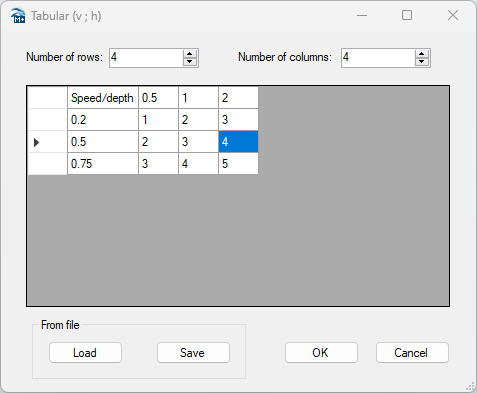
Task: Select value 5 in the 0.75 row
Action: click(x=238, y=164)
